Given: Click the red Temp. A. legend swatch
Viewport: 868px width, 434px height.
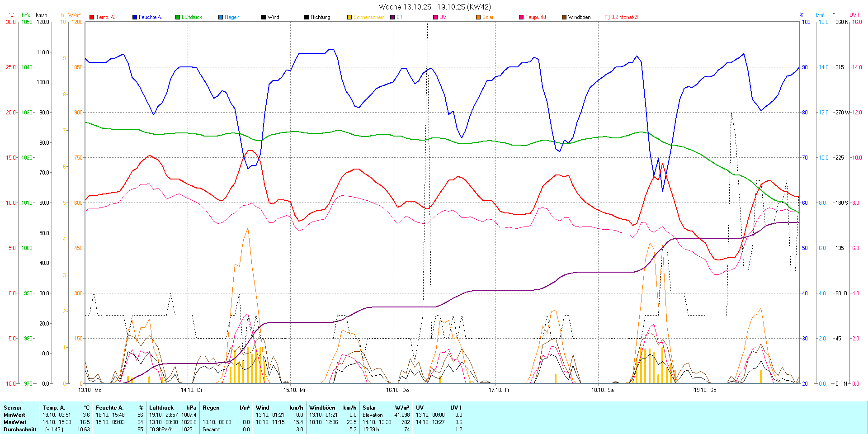Looking at the screenshot, I should pos(92,17).
